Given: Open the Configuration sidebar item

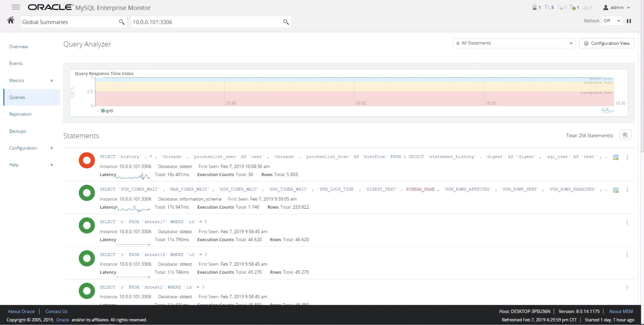Looking at the screenshot, I should click(23, 148).
